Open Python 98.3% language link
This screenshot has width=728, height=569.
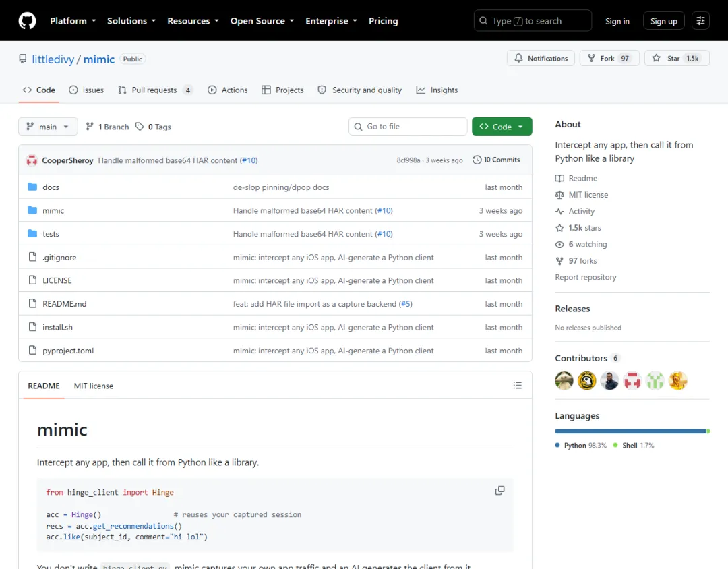click(x=581, y=446)
